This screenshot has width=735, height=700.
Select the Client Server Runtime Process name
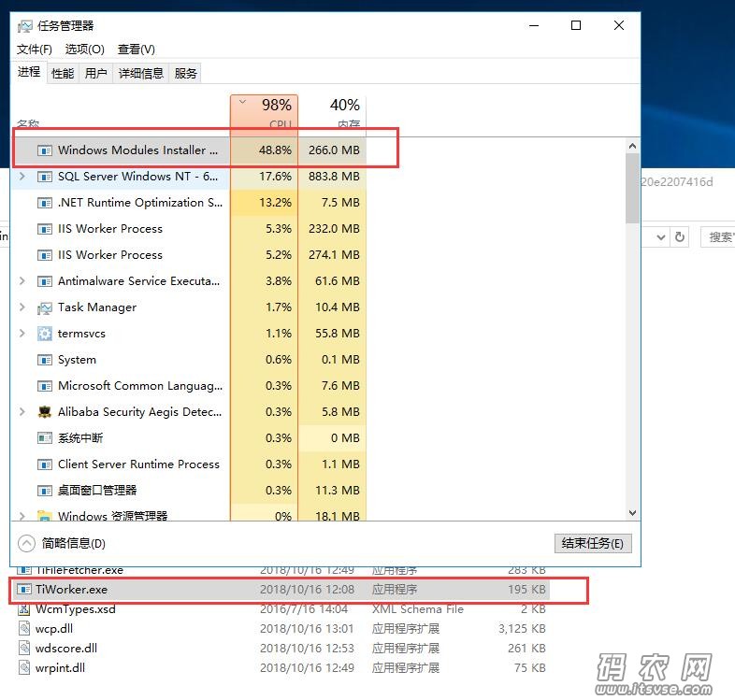coord(138,464)
